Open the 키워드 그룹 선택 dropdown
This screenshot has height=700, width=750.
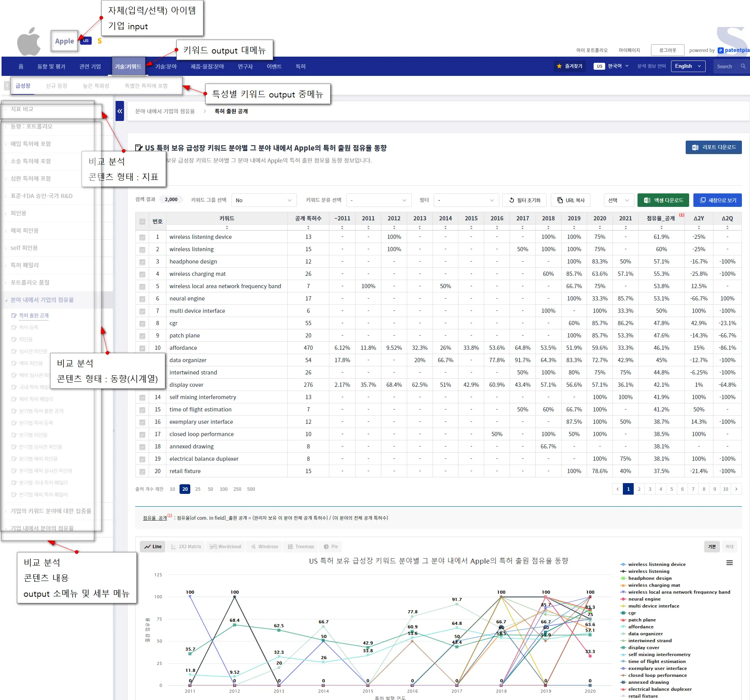pos(264,200)
